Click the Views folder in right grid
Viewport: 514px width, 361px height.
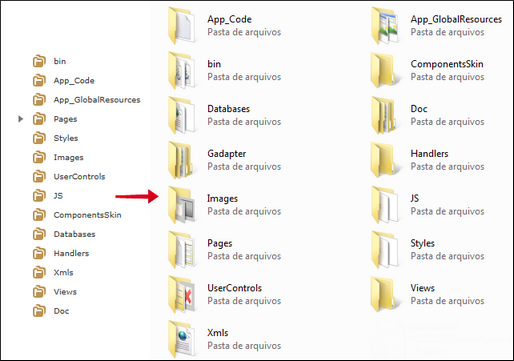(427, 294)
